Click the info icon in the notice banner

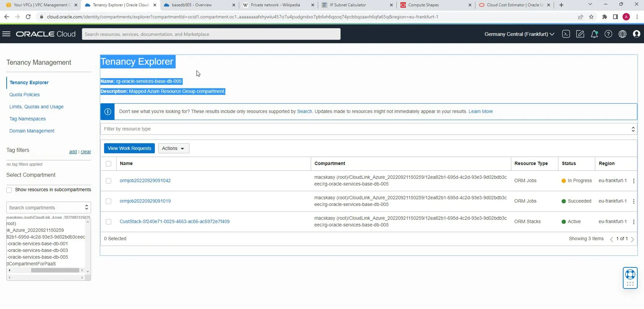point(108,112)
